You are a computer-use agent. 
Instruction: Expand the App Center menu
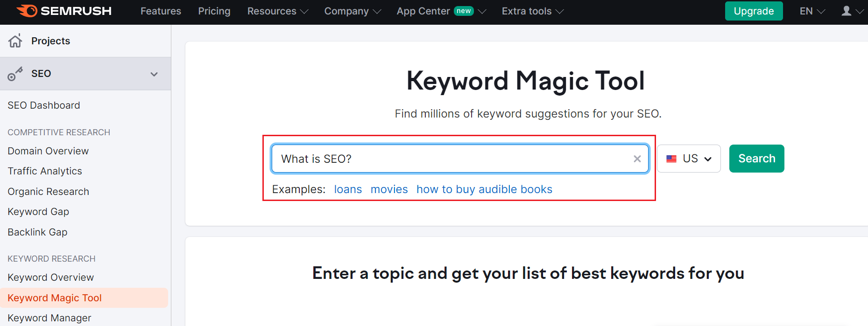click(x=441, y=11)
